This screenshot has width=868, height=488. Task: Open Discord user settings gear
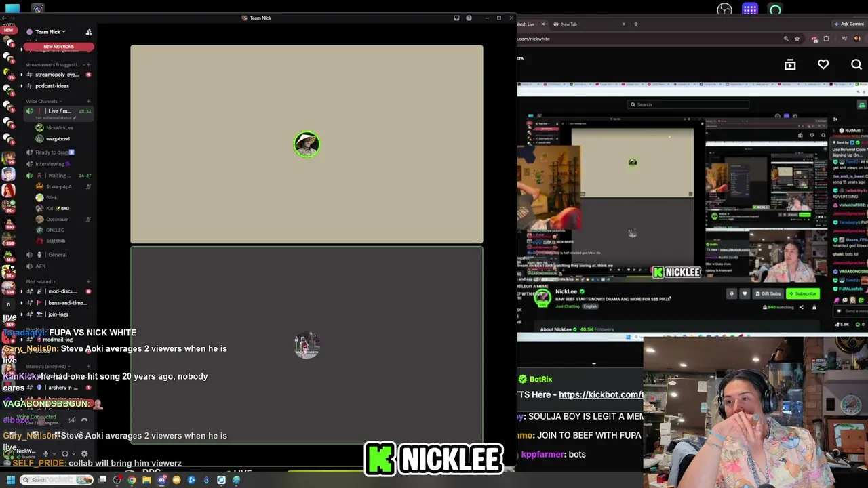click(x=84, y=454)
